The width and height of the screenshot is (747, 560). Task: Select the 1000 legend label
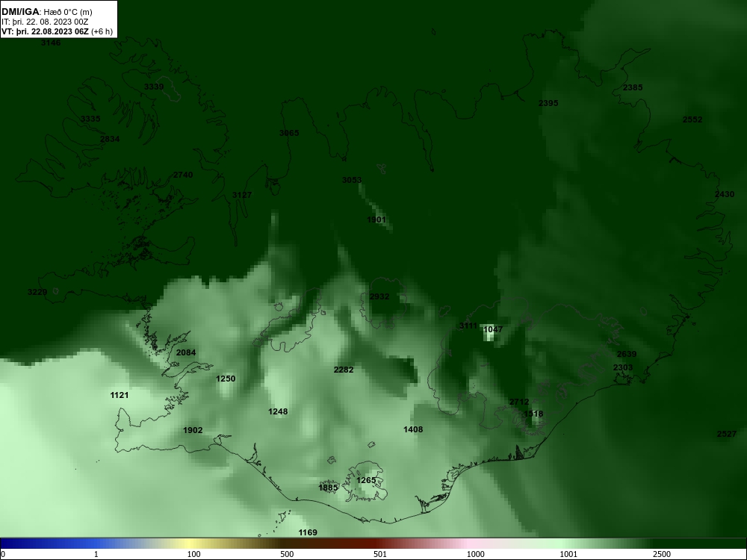(x=475, y=554)
